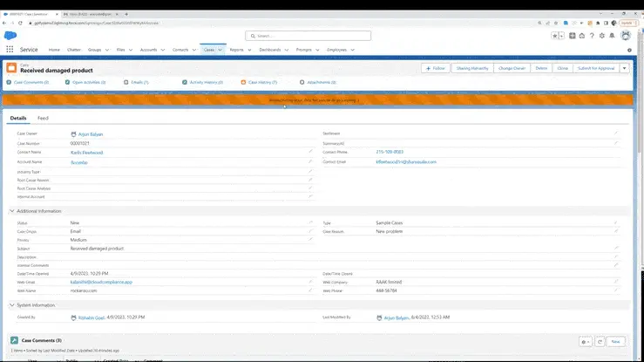
Task: Collapse the Additional Information section
Action: click(12, 211)
